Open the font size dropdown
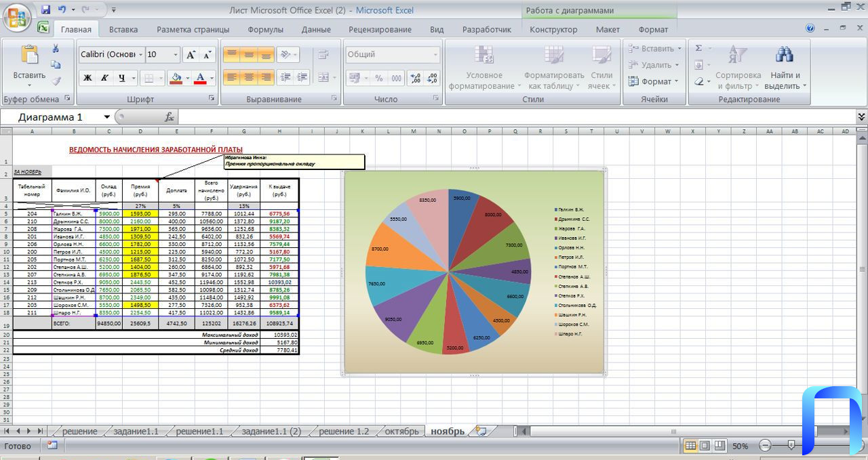Viewport: 868px width, 460px height. [x=176, y=55]
